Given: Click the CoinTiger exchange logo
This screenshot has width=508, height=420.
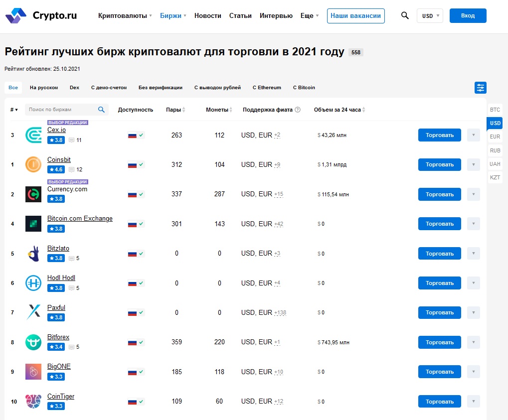Looking at the screenshot, I should coord(33,402).
